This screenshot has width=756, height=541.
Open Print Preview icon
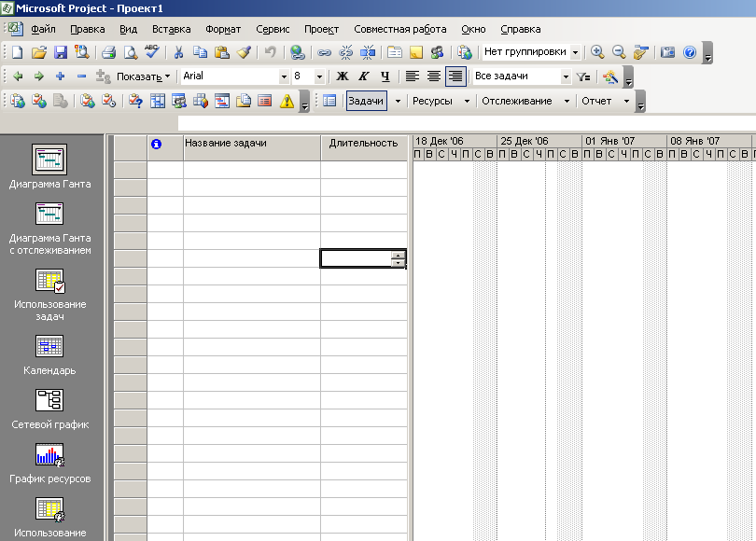pyautogui.click(x=130, y=52)
